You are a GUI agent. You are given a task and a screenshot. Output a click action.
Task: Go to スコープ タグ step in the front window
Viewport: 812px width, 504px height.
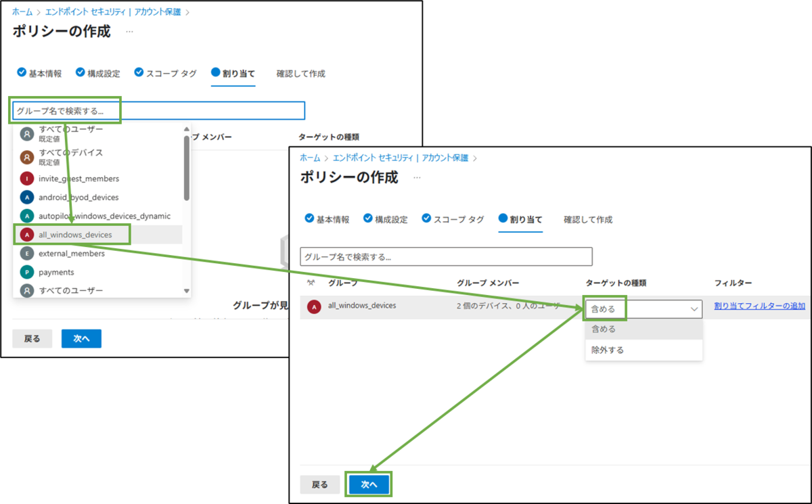click(x=453, y=219)
